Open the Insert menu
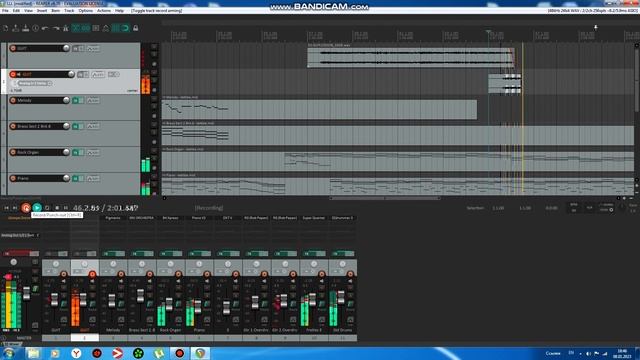The image size is (640, 360). (42, 11)
